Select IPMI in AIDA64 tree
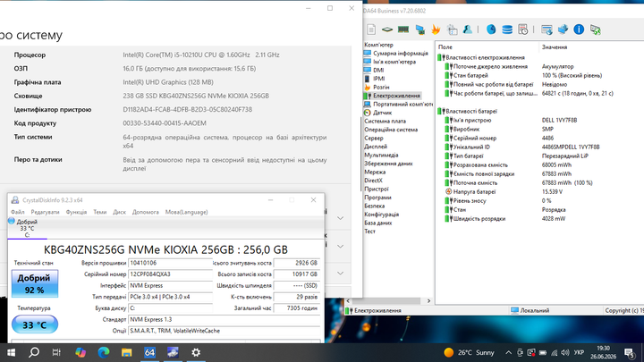 379,79
